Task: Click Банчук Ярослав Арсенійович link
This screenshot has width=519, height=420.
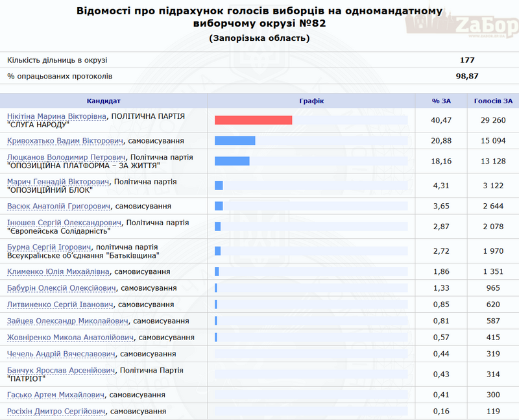Action: [x=62, y=370]
